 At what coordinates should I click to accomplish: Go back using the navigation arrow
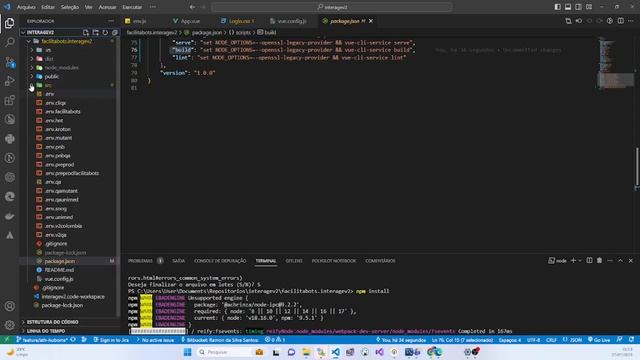(x=192, y=7)
